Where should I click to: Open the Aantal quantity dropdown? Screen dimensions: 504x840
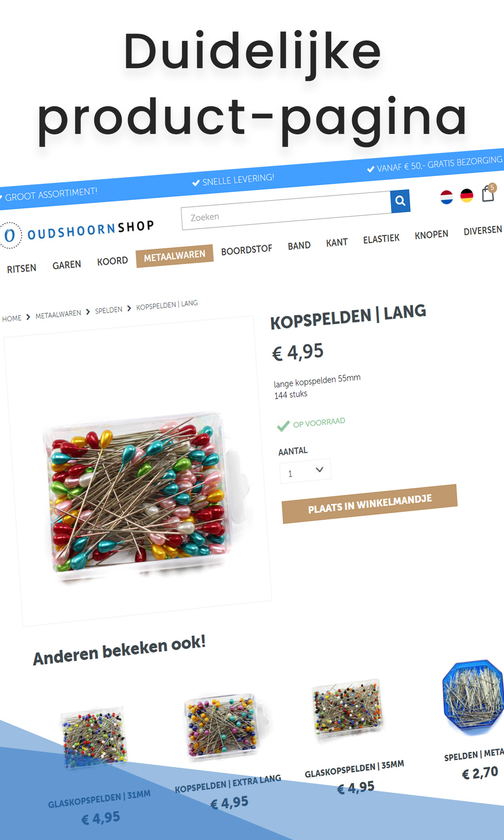305,471
